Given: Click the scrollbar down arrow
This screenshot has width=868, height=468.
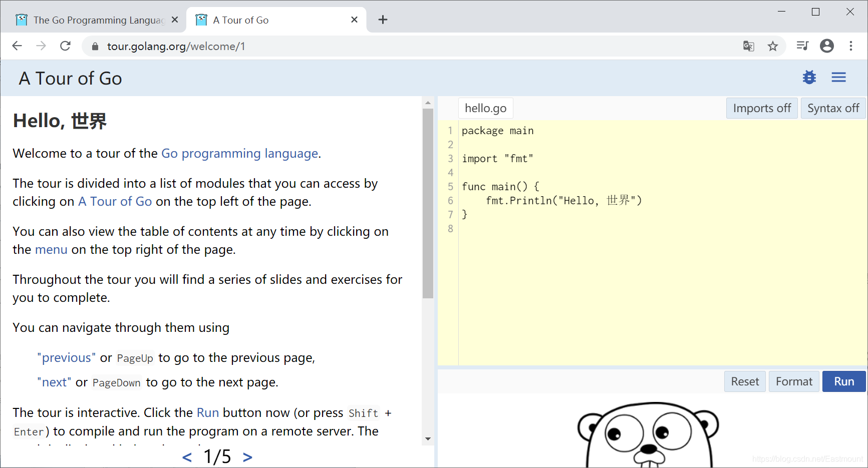Looking at the screenshot, I should click(428, 439).
